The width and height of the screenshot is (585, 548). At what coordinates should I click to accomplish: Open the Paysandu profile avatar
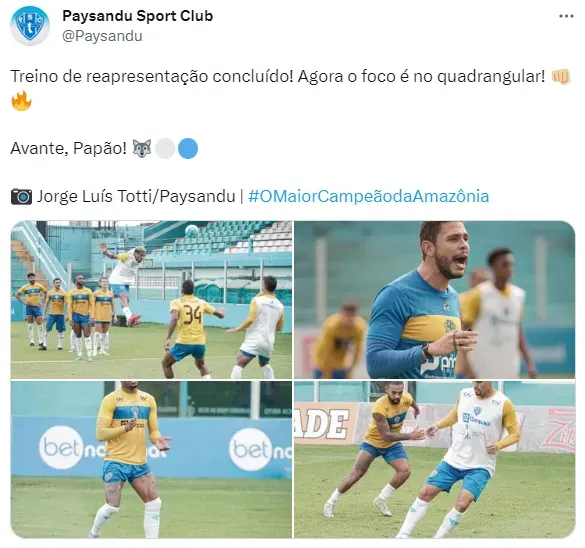[x=30, y=26]
